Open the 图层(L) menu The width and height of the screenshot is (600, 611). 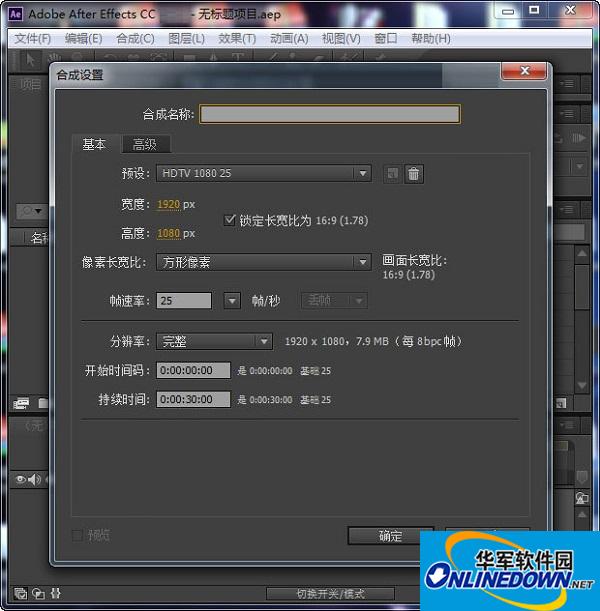point(186,39)
